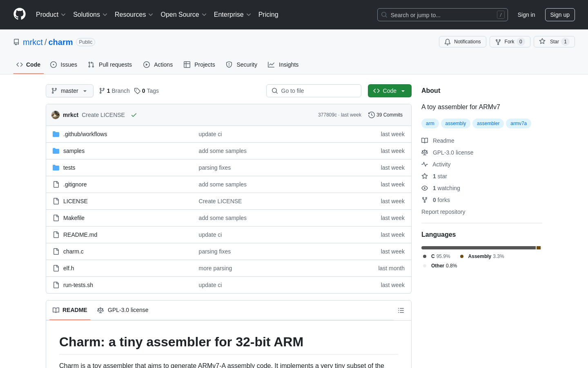Open the master branch dropdown
Viewport: 588px width, 368px height.
[x=69, y=91]
